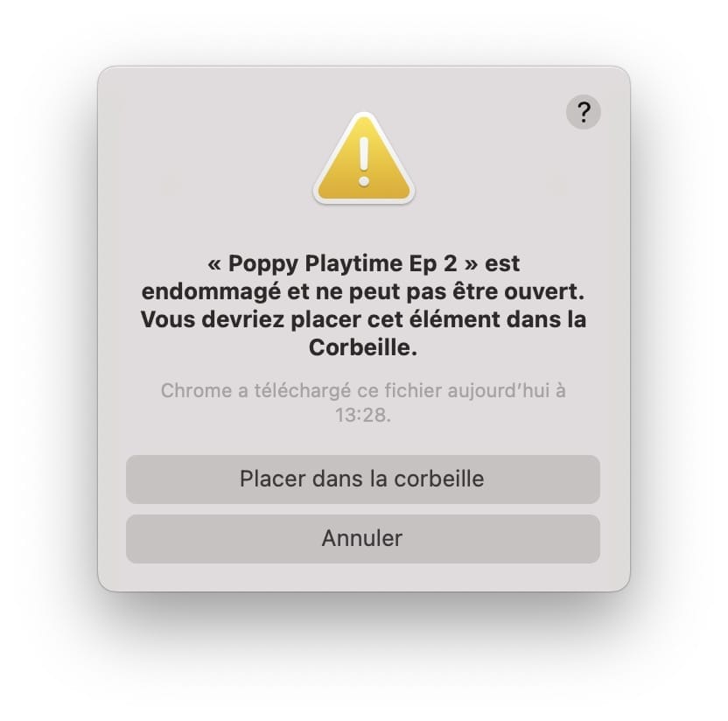Open help with the question mark button
Image resolution: width=728 pixels, height=721 pixels.
583,112
